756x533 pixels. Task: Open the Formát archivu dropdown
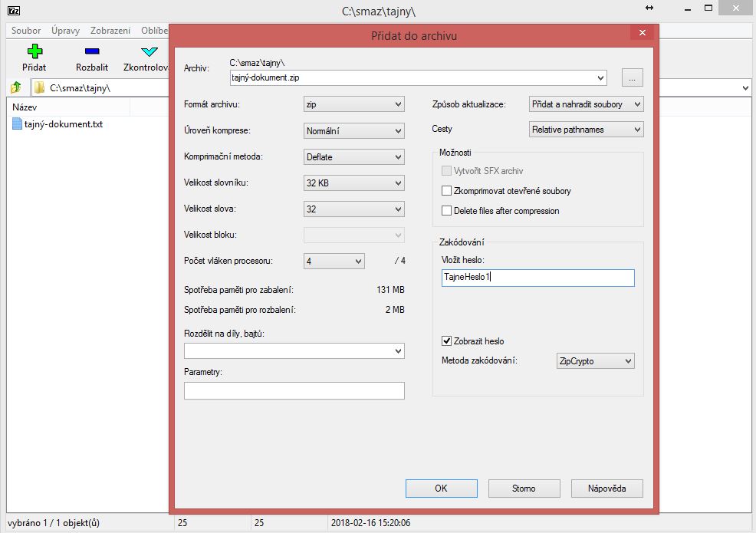(x=354, y=104)
